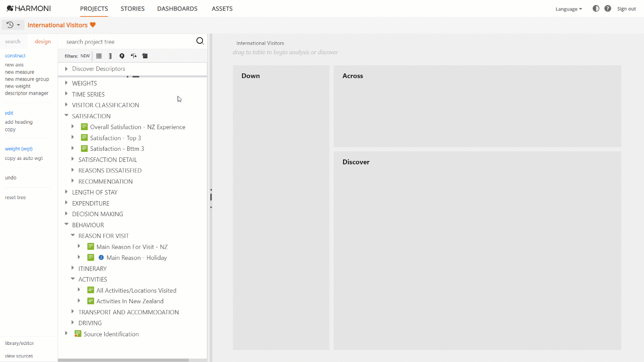Expand the VISITOR CLASSIFICATION node
644x362 pixels.
[66, 105]
